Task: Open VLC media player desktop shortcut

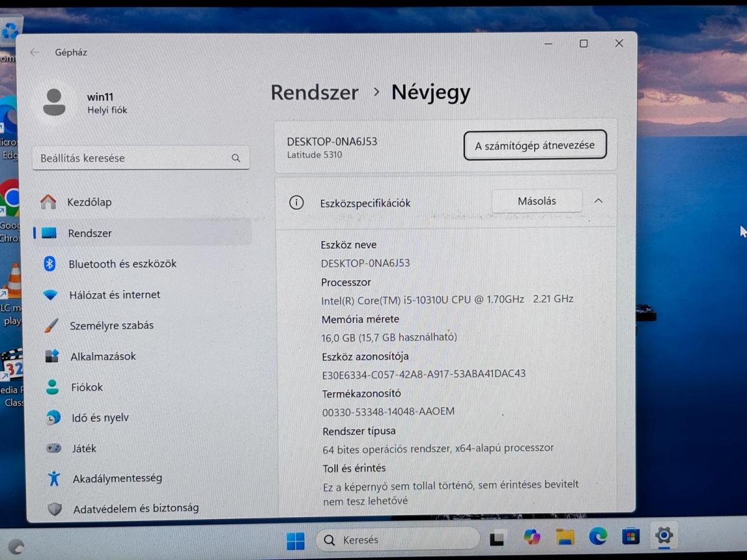Action: coord(11,292)
